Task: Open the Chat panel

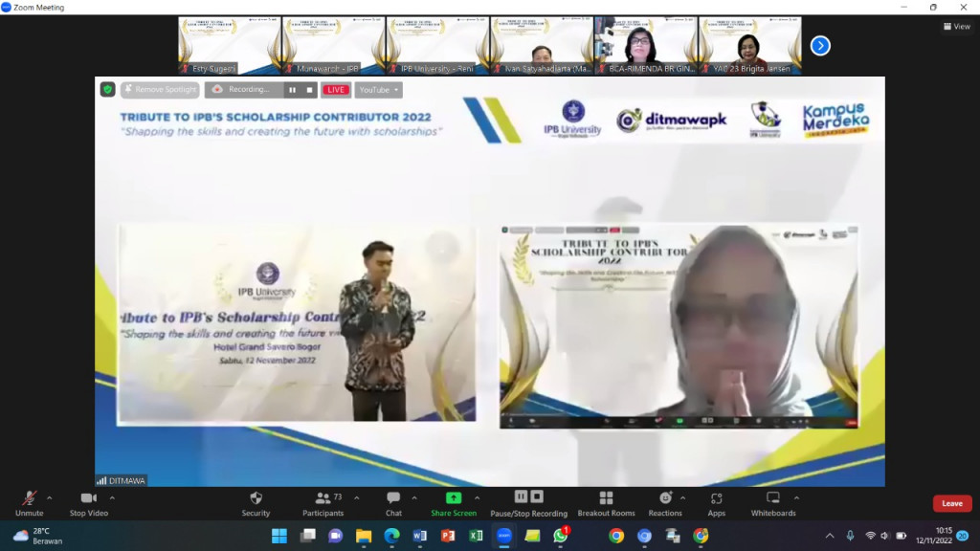Action: [x=393, y=503]
